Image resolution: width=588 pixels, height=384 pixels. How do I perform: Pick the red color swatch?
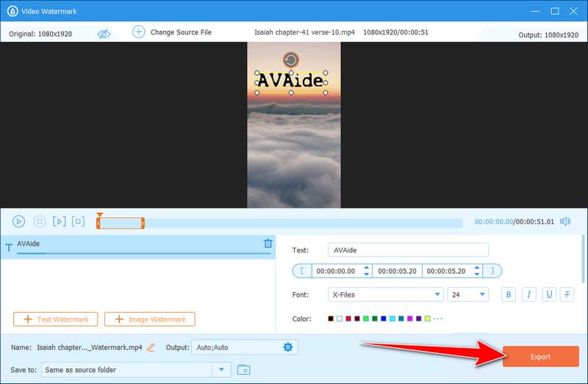348,319
